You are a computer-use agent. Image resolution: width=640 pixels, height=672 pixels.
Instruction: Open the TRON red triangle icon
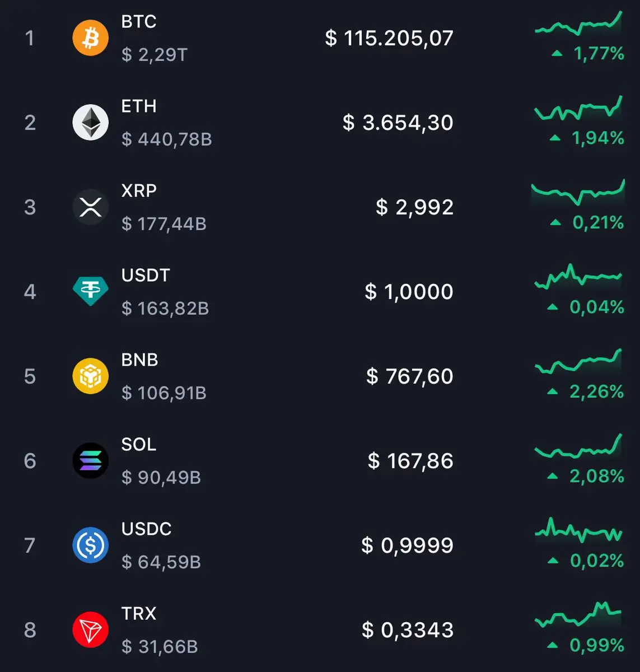click(x=90, y=629)
